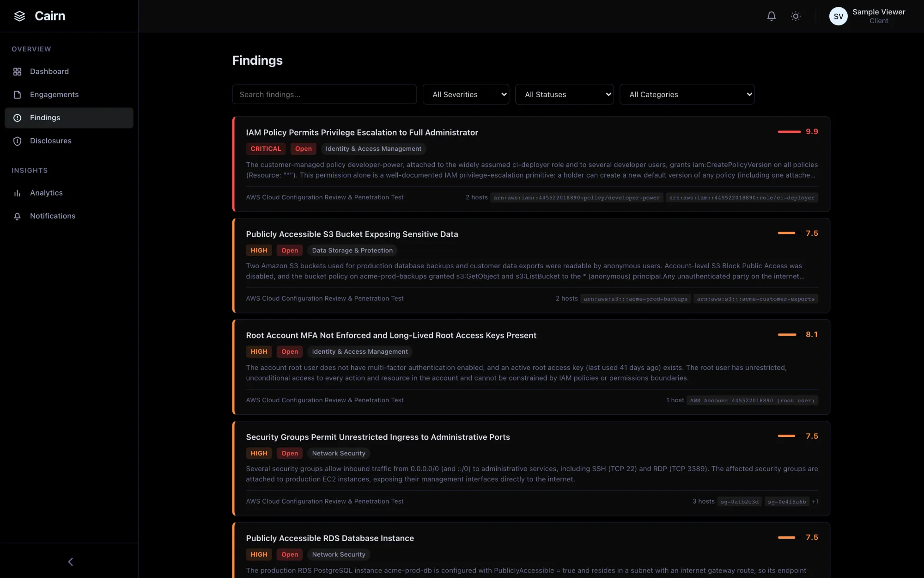Focus the Search findings field
Viewport: 924px width, 578px height.
324,94
